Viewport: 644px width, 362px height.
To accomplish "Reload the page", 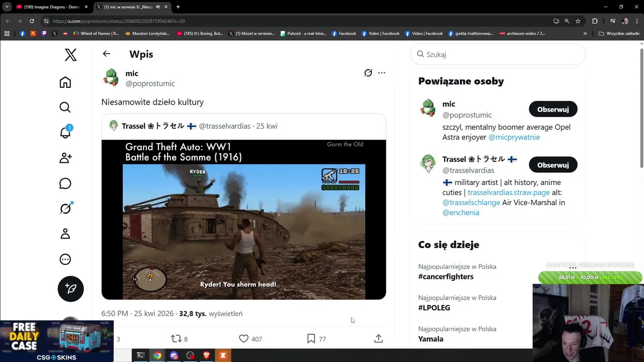I will pyautogui.click(x=32, y=21).
